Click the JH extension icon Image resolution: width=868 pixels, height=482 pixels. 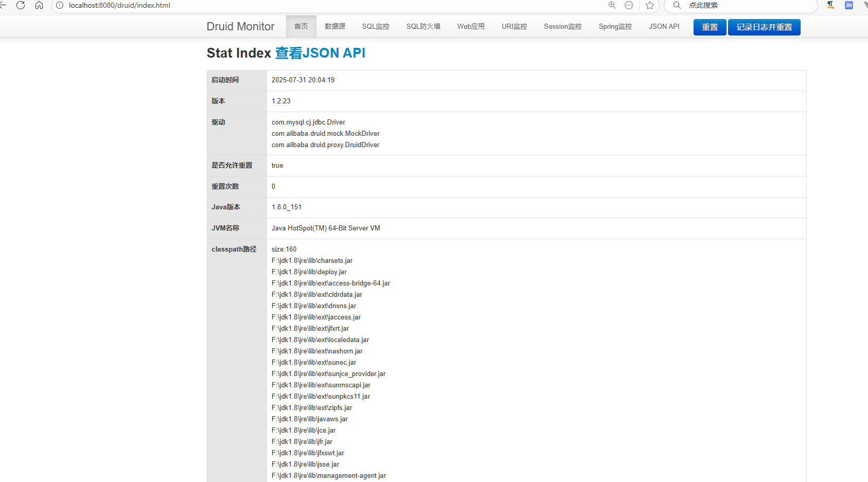tap(849, 5)
